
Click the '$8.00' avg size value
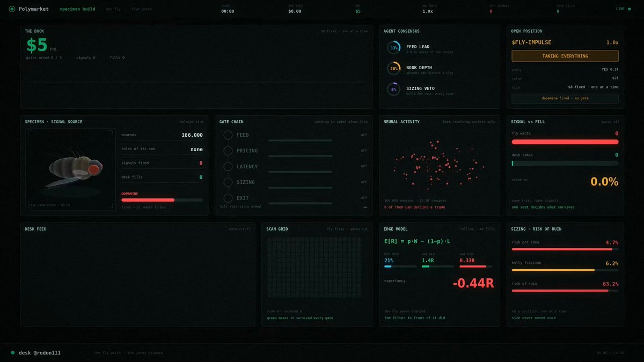(x=295, y=11)
